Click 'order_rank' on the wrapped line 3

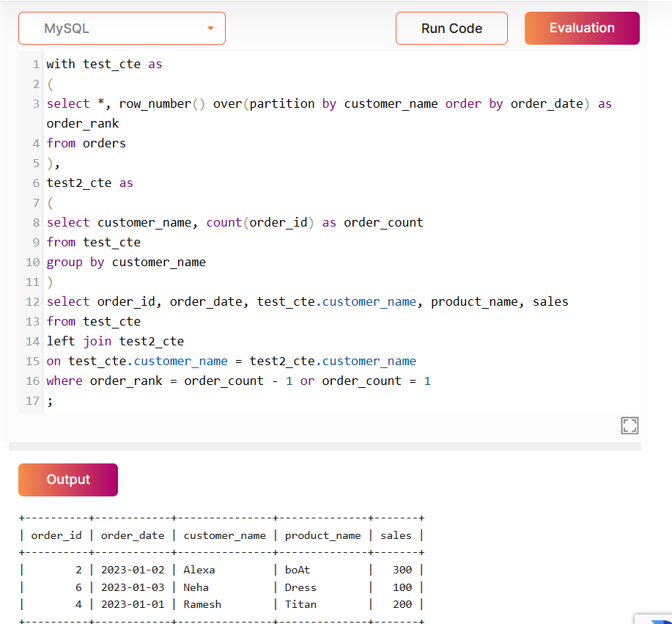pos(83,123)
